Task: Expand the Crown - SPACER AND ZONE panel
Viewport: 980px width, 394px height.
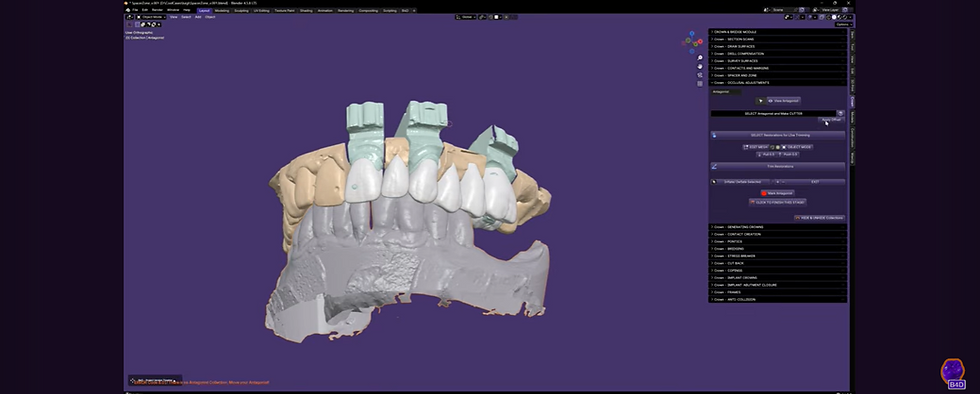Action: point(778,75)
